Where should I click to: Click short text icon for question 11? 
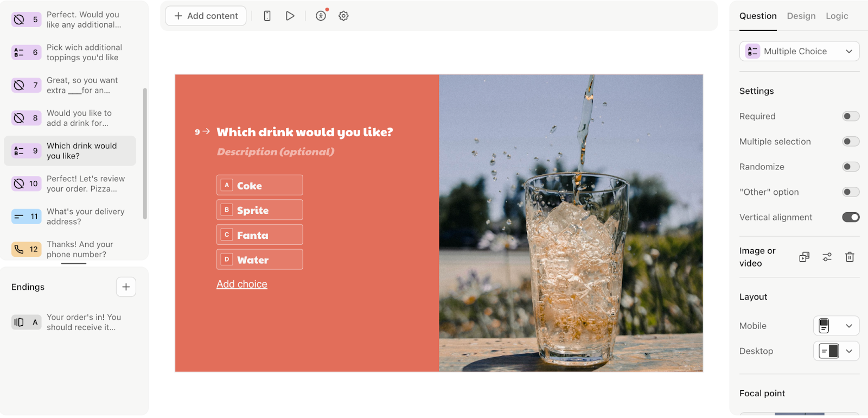19,217
